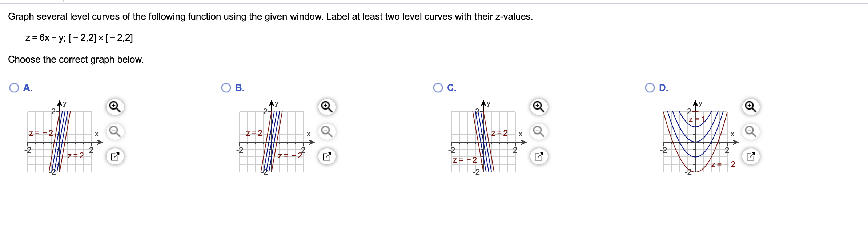Zoom in on the graph for option A
The width and height of the screenshot is (868, 238).
(115, 106)
